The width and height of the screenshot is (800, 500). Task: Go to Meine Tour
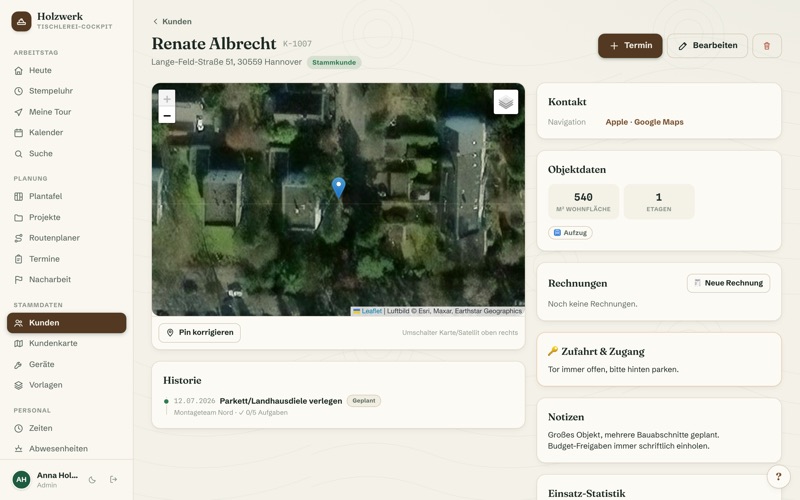[66, 112]
